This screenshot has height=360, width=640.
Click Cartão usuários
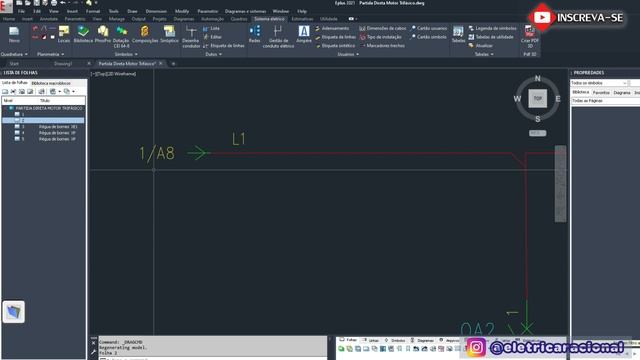pos(429,29)
